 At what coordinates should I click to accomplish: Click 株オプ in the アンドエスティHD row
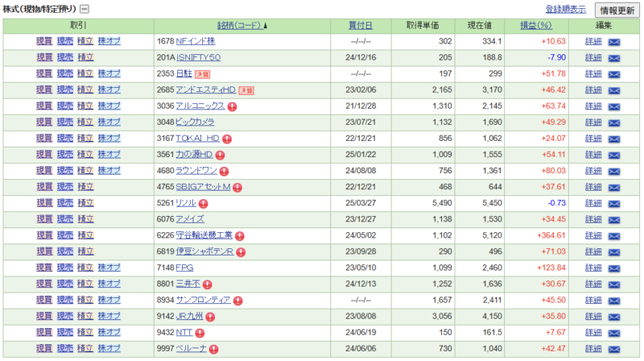109,89
